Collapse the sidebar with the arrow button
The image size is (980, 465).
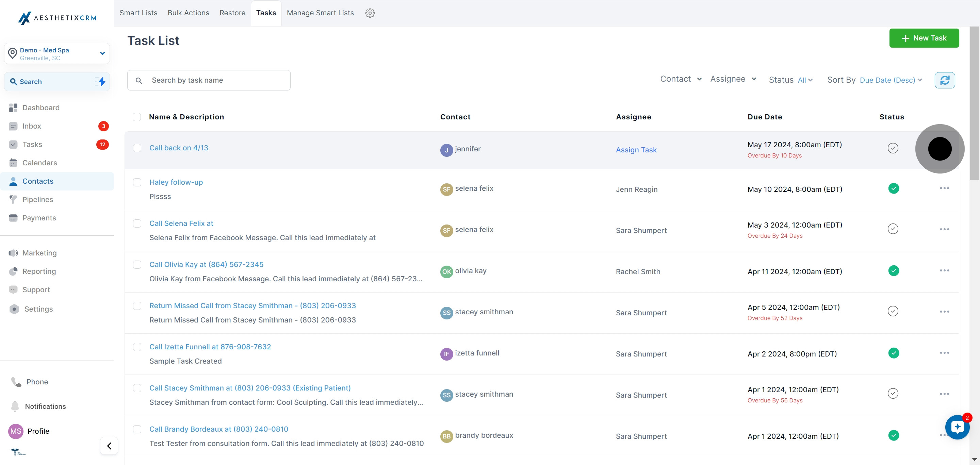109,446
